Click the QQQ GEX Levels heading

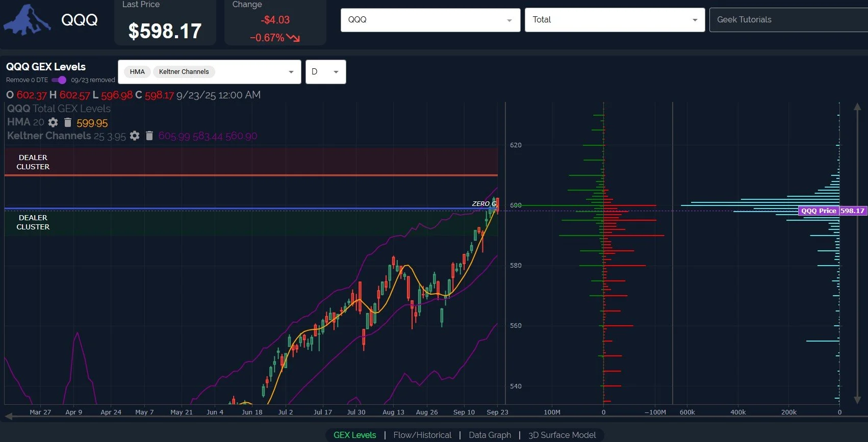pyautogui.click(x=46, y=67)
